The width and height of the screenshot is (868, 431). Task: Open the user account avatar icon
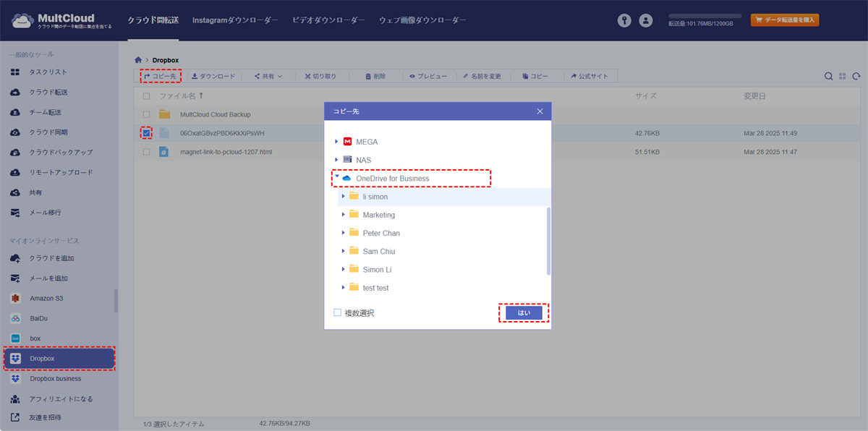click(646, 21)
